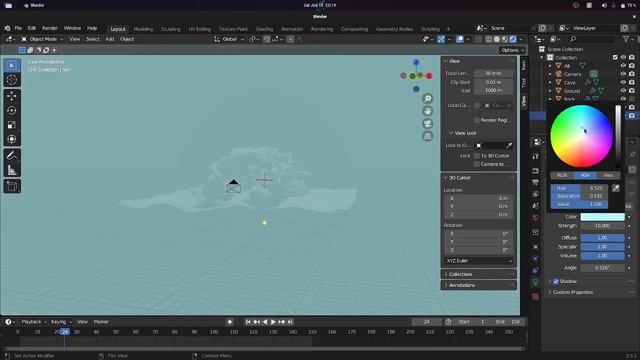Select rendered viewport shading mode

[513, 39]
